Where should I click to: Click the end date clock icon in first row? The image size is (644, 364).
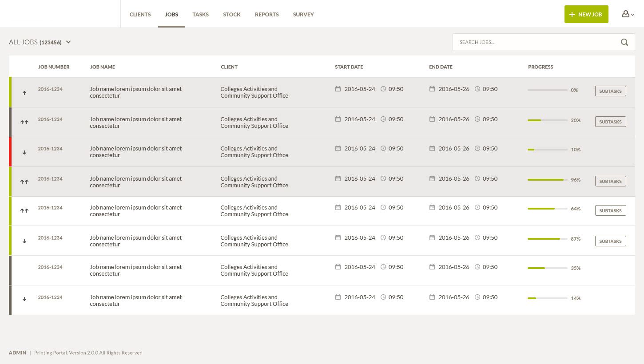click(477, 89)
